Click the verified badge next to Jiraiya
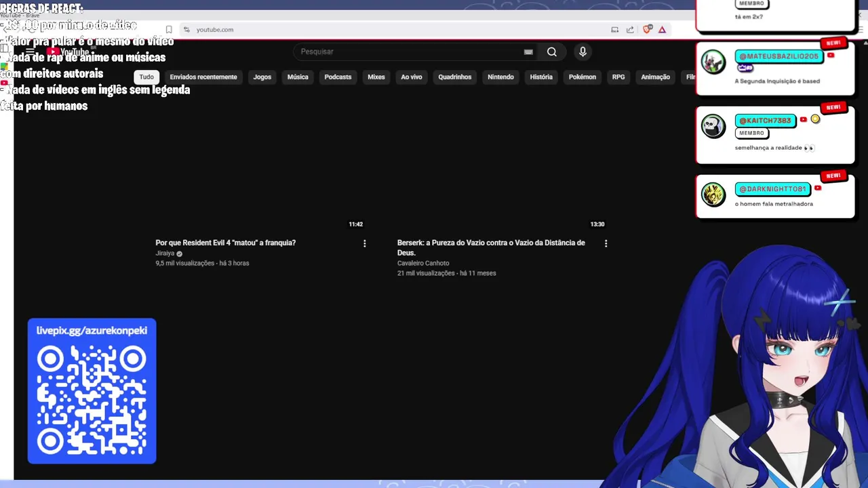 (179, 253)
